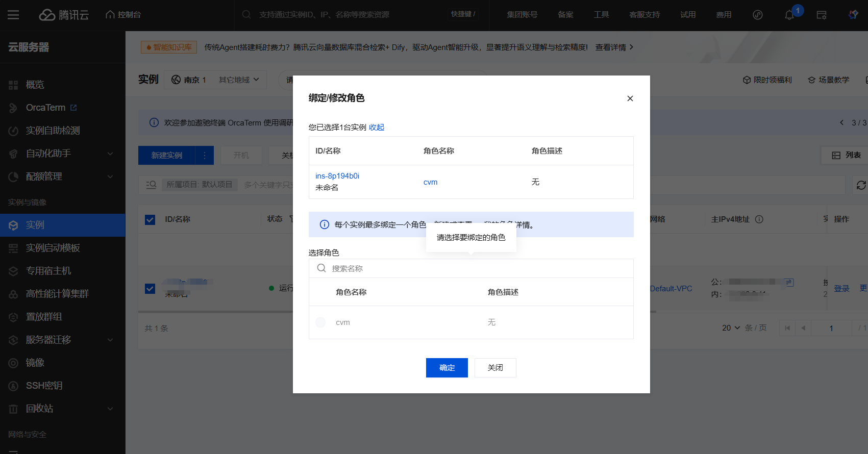The width and height of the screenshot is (868, 454).
Task: Click the 关闭 button in dialog
Action: click(x=495, y=368)
